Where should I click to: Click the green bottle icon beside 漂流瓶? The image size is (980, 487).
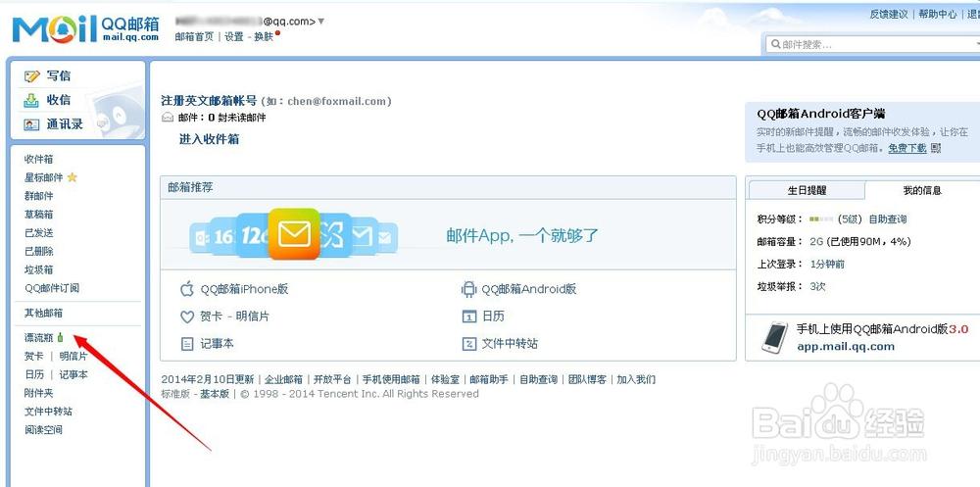click(x=60, y=338)
